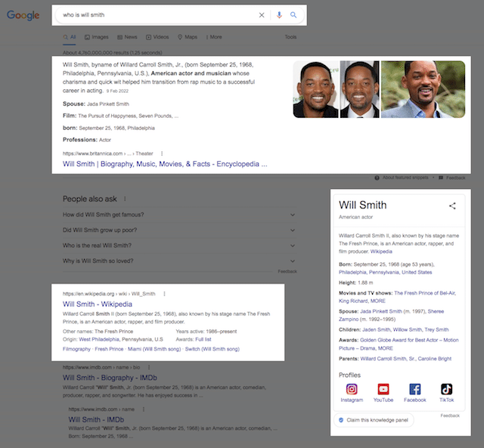Click About featured snippets link
484x448 pixels.
coord(405,178)
